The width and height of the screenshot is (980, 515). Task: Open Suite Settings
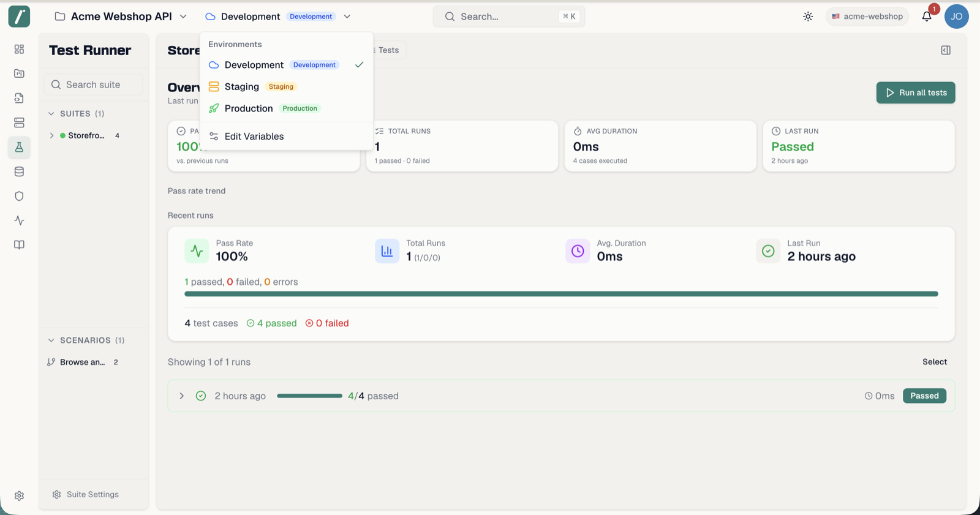pos(86,494)
